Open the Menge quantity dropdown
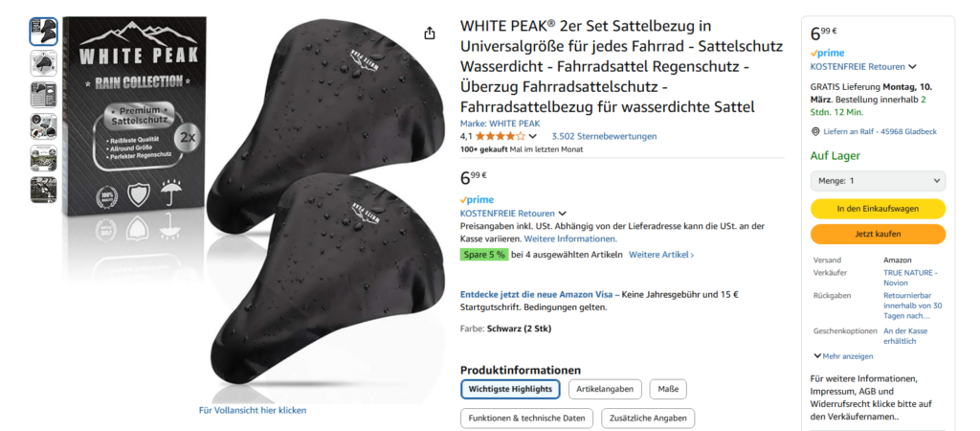 pyautogui.click(x=878, y=181)
